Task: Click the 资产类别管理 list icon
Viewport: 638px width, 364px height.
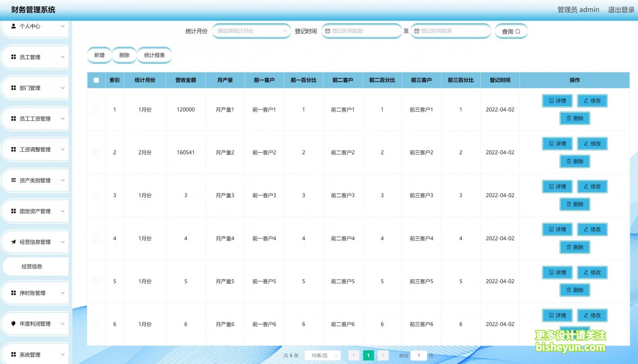Action: (x=14, y=180)
